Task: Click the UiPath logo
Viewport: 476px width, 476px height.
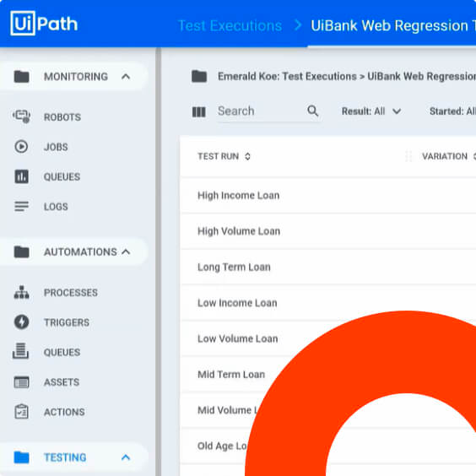Action: click(x=44, y=24)
